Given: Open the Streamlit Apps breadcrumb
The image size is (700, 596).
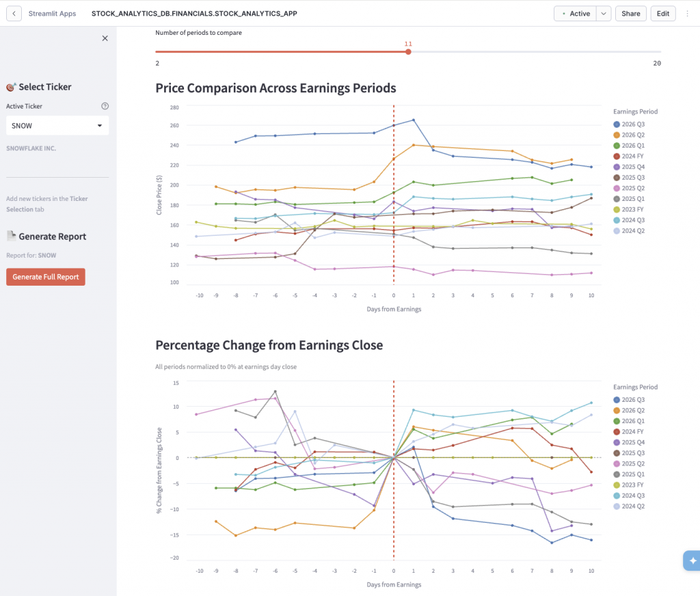Looking at the screenshot, I should 52,14.
